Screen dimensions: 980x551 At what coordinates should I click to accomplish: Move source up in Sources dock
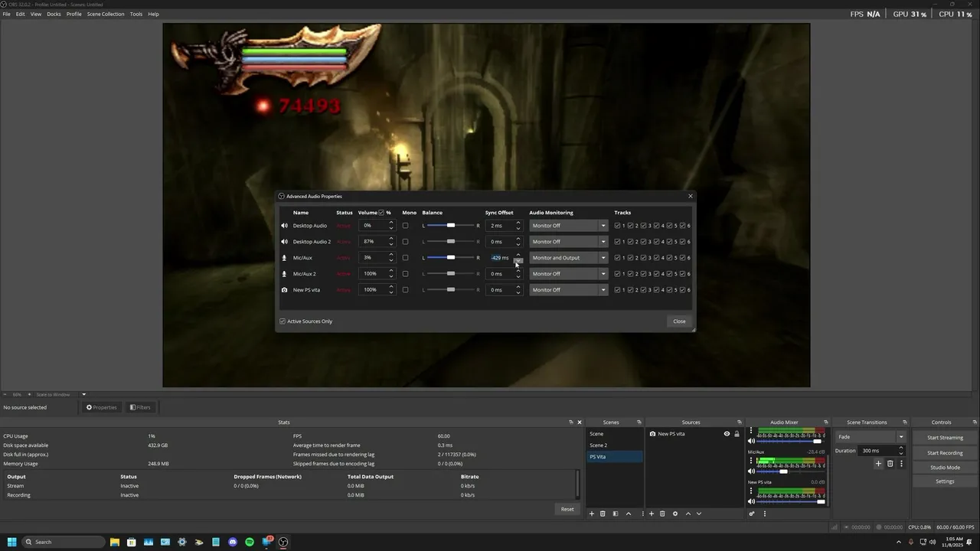pyautogui.click(x=688, y=514)
